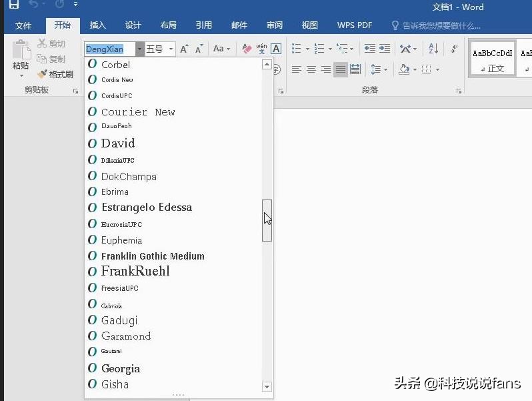Click font list scroll up arrow
This screenshot has height=401, width=532.
coord(267,64)
